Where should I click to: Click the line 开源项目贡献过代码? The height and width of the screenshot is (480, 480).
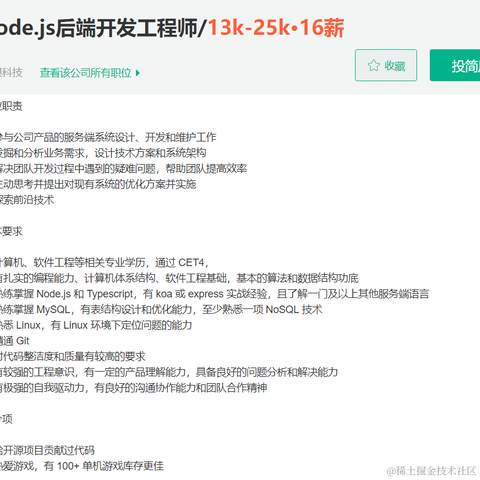(47, 450)
